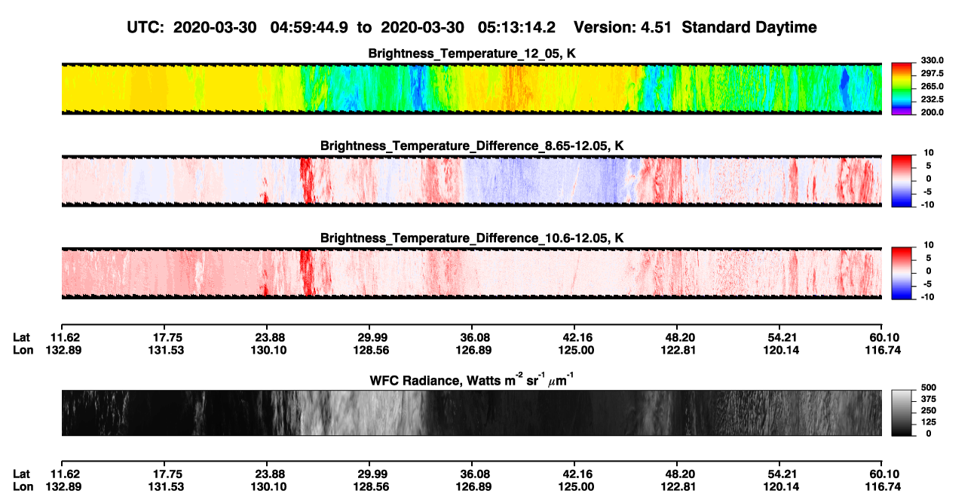The image size is (980, 503).
Task: Click the 'Lat' row label on the bottom axis
Action: (x=22, y=474)
